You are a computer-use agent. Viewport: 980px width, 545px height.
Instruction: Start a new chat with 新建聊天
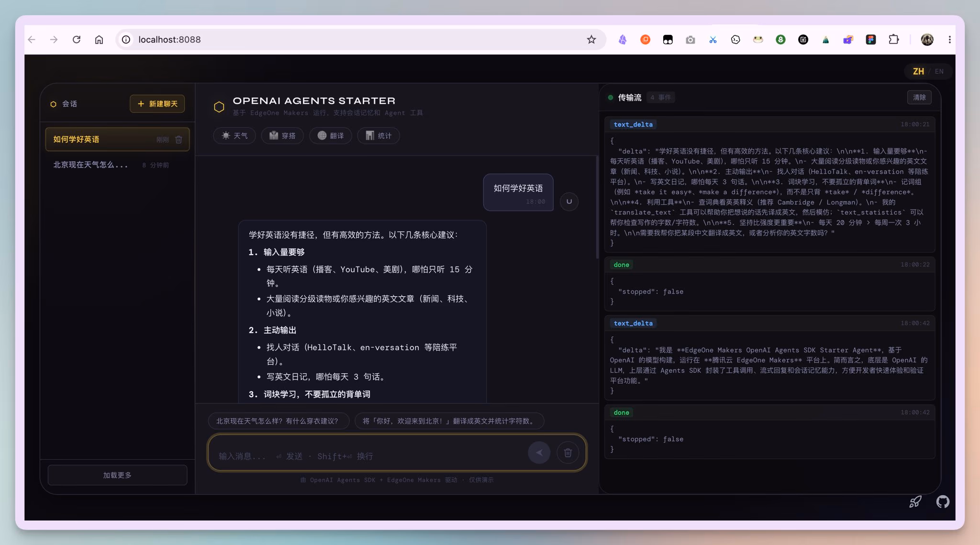[157, 104]
